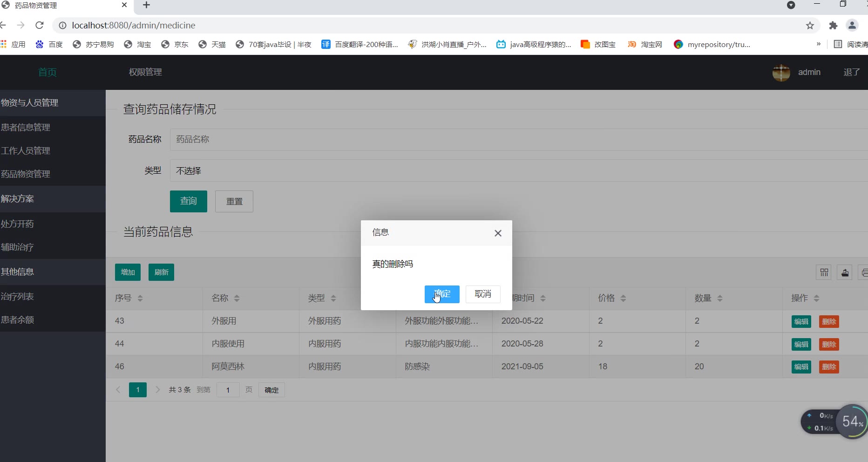Click admin username in header

[809, 72]
